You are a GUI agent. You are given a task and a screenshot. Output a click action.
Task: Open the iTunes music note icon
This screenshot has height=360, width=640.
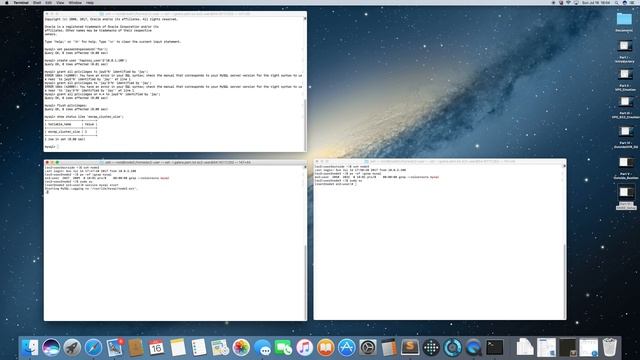[304, 348]
